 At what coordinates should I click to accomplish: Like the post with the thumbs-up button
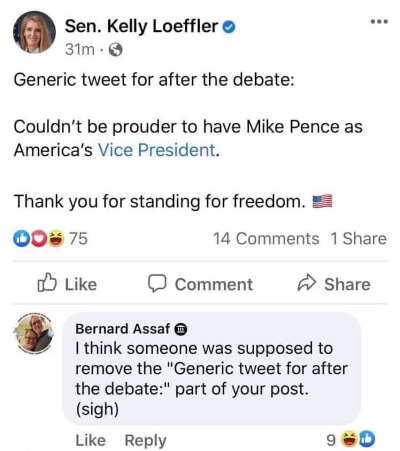(x=67, y=284)
